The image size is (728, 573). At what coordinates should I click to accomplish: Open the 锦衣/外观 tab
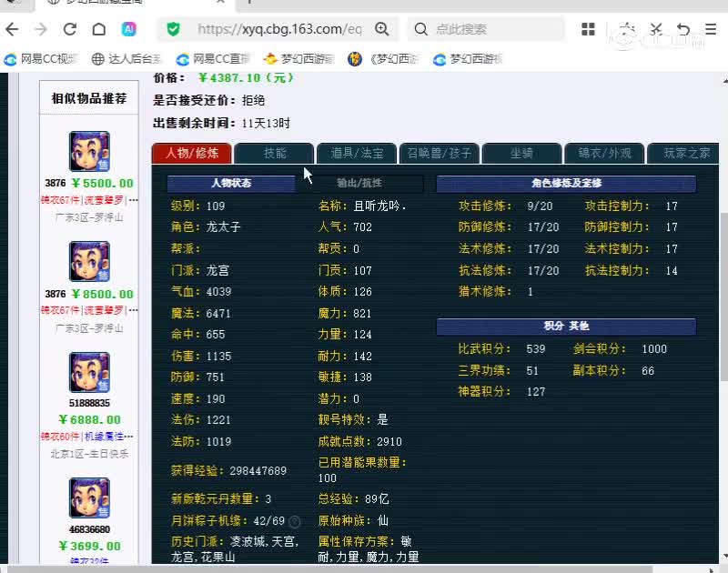(x=604, y=153)
